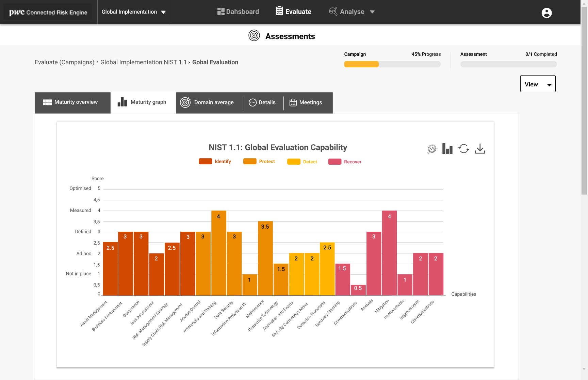This screenshot has height=380, width=588.
Task: Click the Awareness and Training bar
Action: (x=218, y=253)
